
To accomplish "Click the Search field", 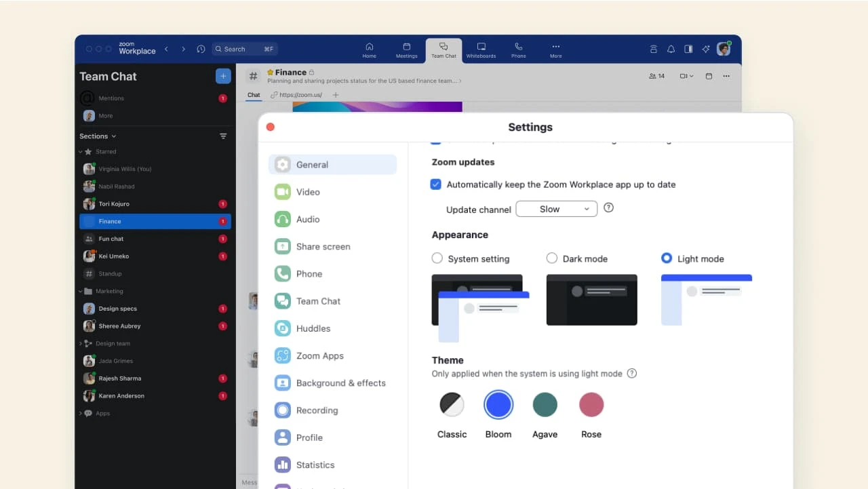I will [244, 49].
